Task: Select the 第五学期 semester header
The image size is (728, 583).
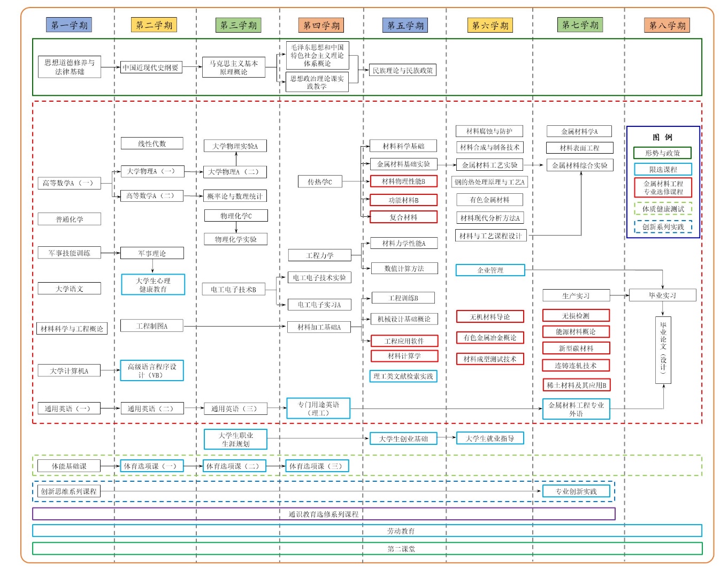Action: (x=405, y=25)
